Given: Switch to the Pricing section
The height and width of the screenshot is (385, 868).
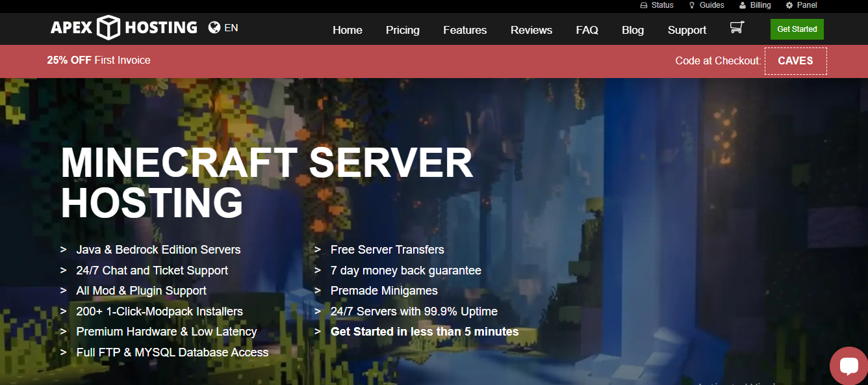Looking at the screenshot, I should pos(402,30).
